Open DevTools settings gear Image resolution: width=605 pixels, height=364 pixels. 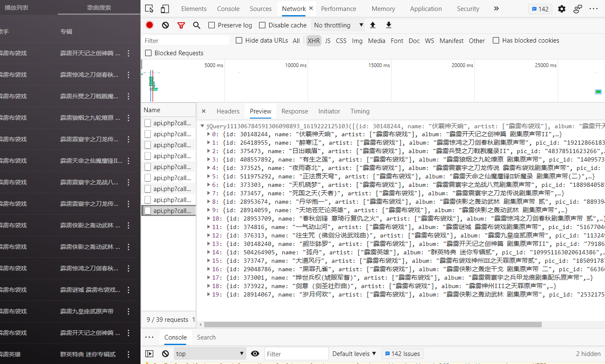(562, 8)
